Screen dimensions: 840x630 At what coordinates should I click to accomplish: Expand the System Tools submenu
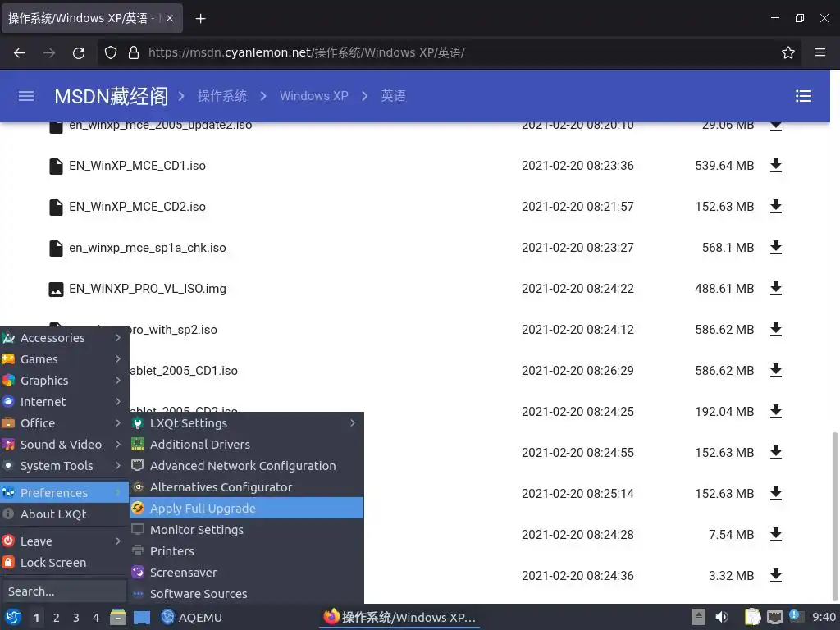(x=64, y=466)
